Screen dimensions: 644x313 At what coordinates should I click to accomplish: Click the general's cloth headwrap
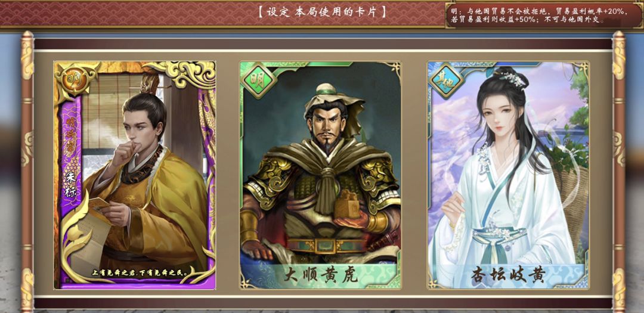tap(333, 104)
